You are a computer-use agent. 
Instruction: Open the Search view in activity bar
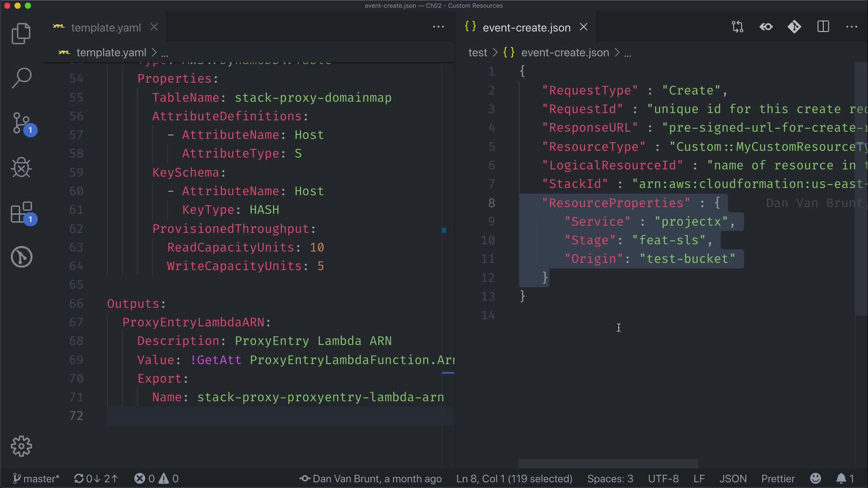[x=21, y=78]
